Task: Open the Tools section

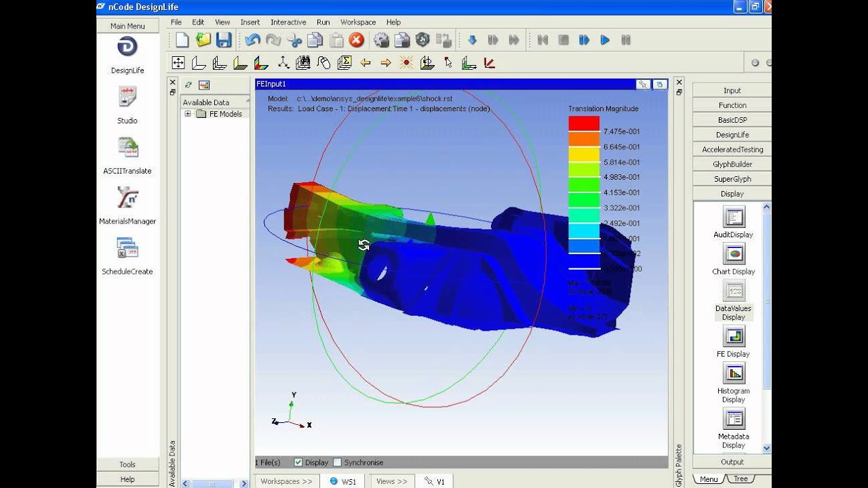Action: coord(127,464)
